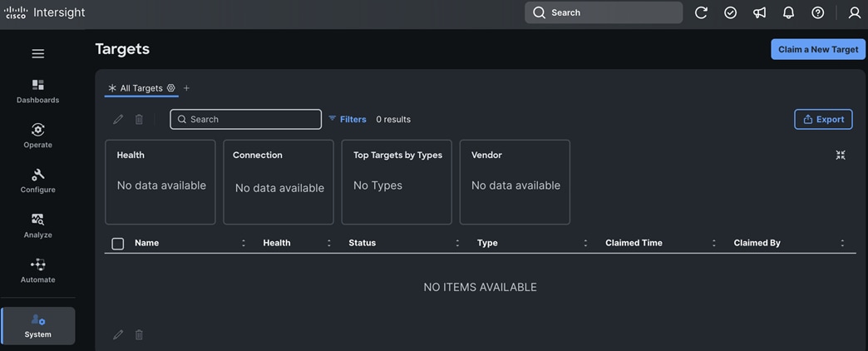This screenshot has height=351, width=868.
Task: Click Claim a New Target
Action: point(818,49)
